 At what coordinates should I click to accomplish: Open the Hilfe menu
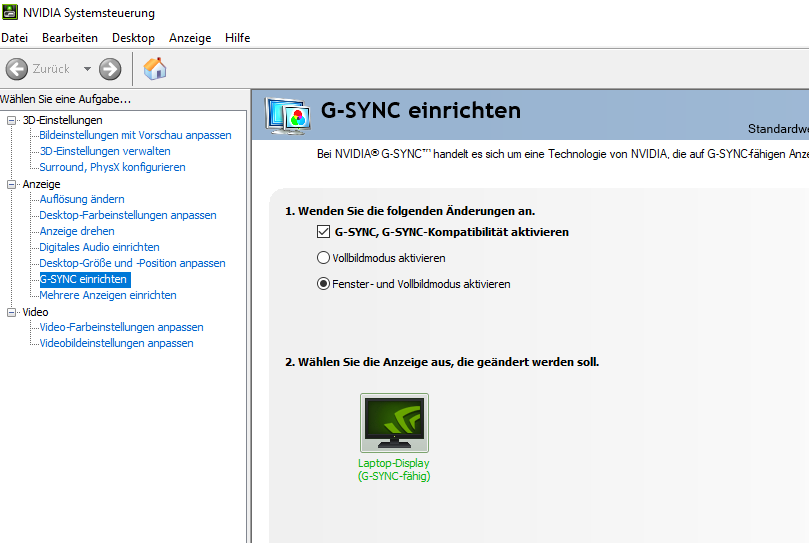(237, 38)
